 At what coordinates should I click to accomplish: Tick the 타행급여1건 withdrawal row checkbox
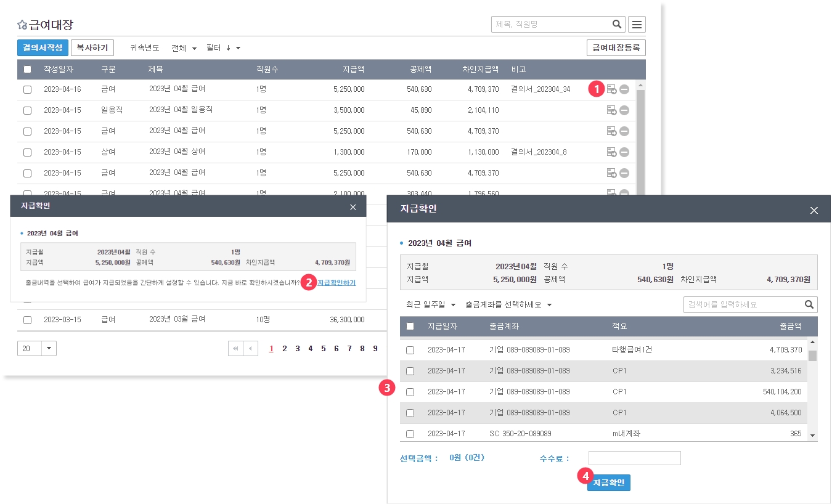(410, 350)
